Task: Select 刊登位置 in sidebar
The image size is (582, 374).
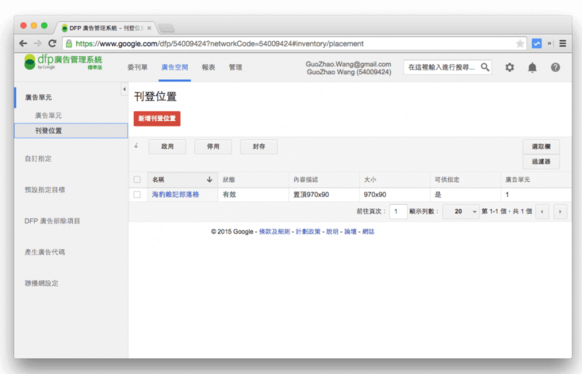Action: coord(71,131)
